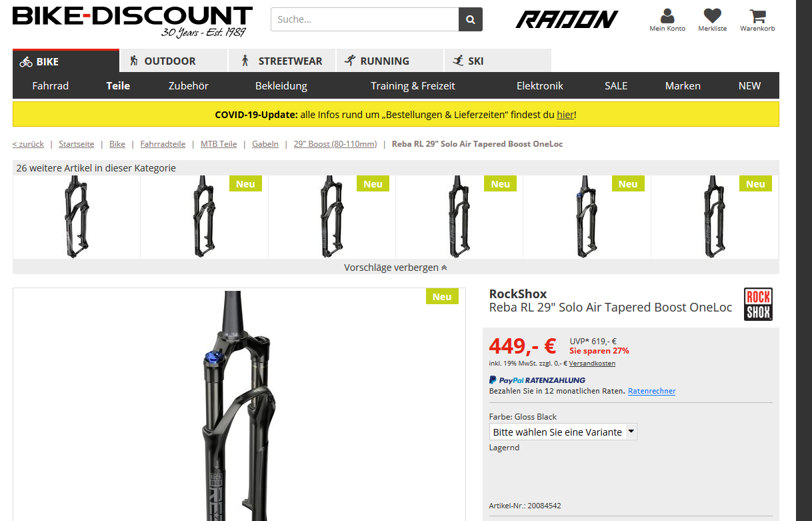Open the Zubehör menu item
812x521 pixels.
[189, 85]
